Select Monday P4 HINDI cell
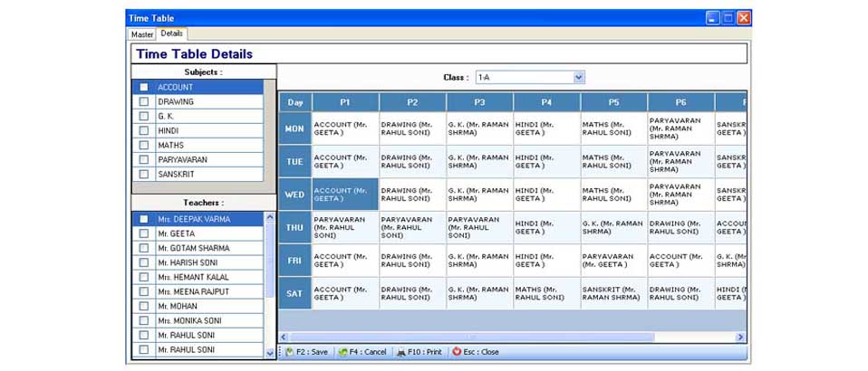 (546, 128)
